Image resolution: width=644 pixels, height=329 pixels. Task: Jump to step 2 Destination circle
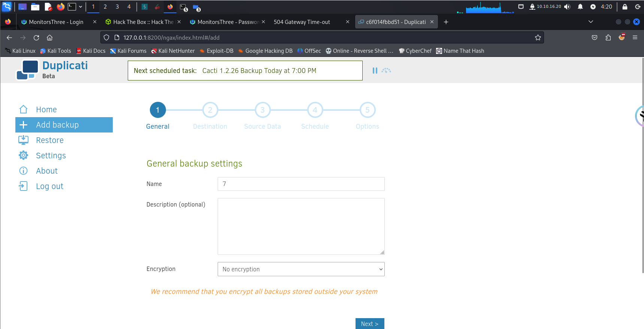(x=210, y=110)
